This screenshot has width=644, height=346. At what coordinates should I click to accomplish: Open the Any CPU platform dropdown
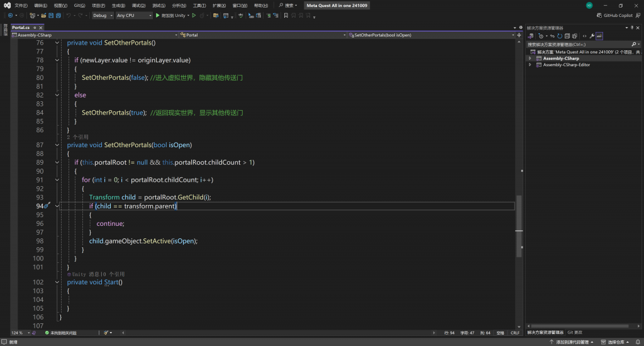tap(134, 16)
